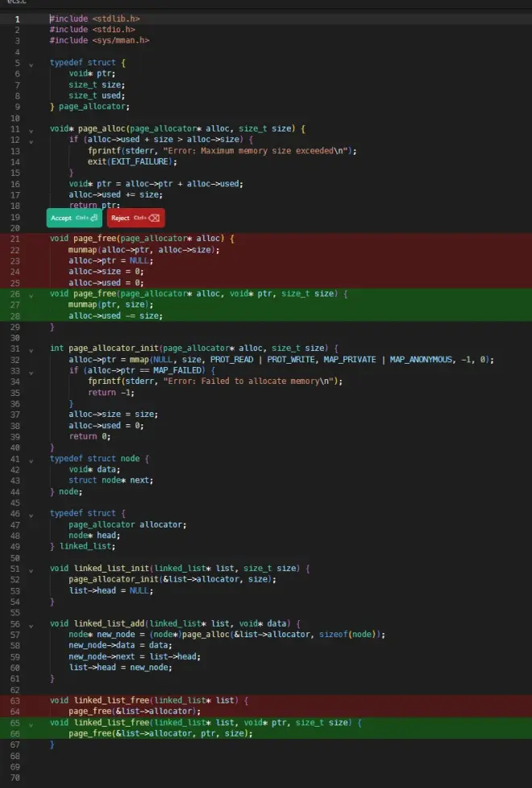Viewport: 532px width, 788px height.
Task: Fold the linked_list struct at line 46
Action: [31, 514]
